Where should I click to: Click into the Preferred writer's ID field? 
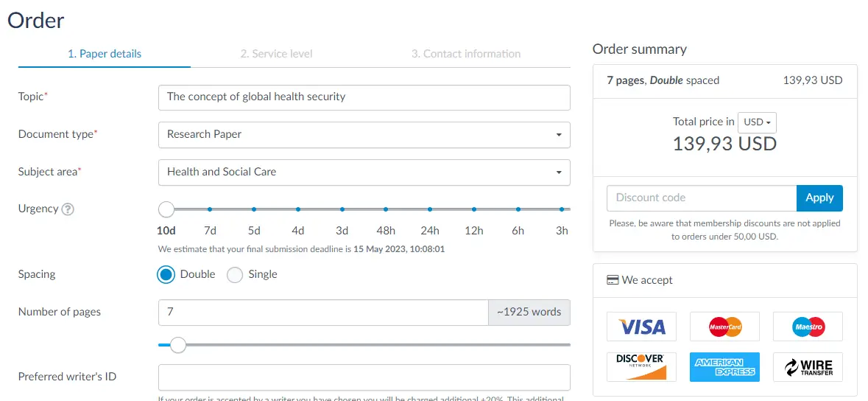(x=364, y=377)
